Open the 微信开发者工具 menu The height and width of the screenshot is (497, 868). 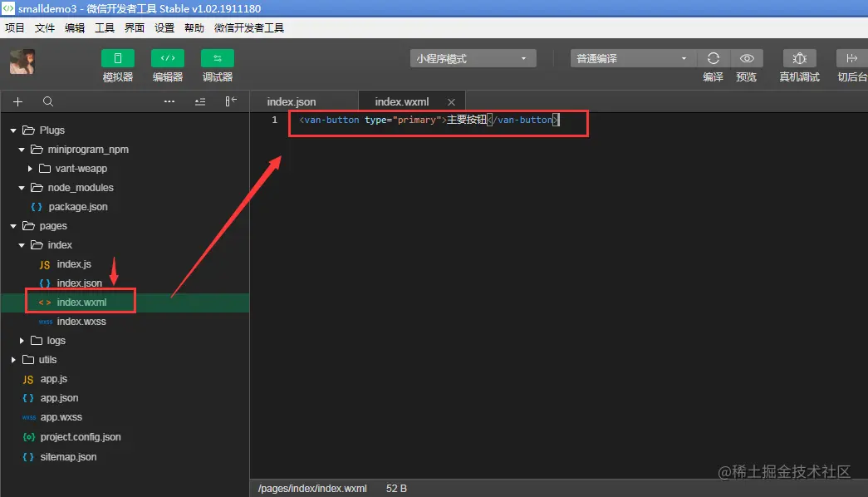click(x=249, y=27)
